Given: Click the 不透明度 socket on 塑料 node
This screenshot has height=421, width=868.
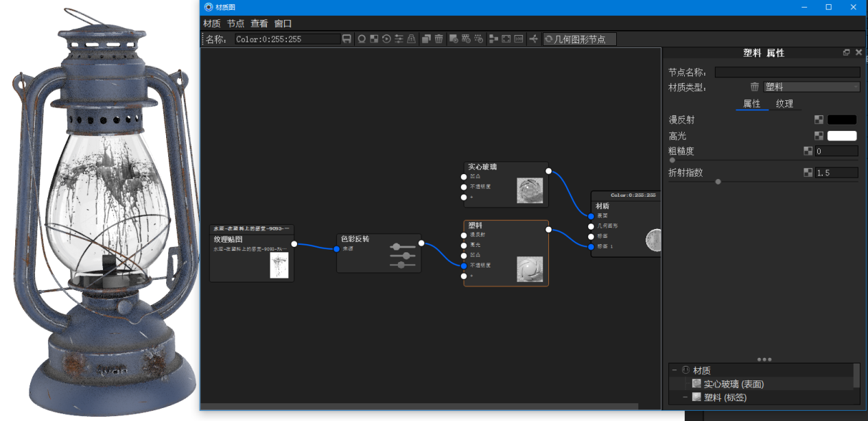Looking at the screenshot, I should tap(464, 265).
